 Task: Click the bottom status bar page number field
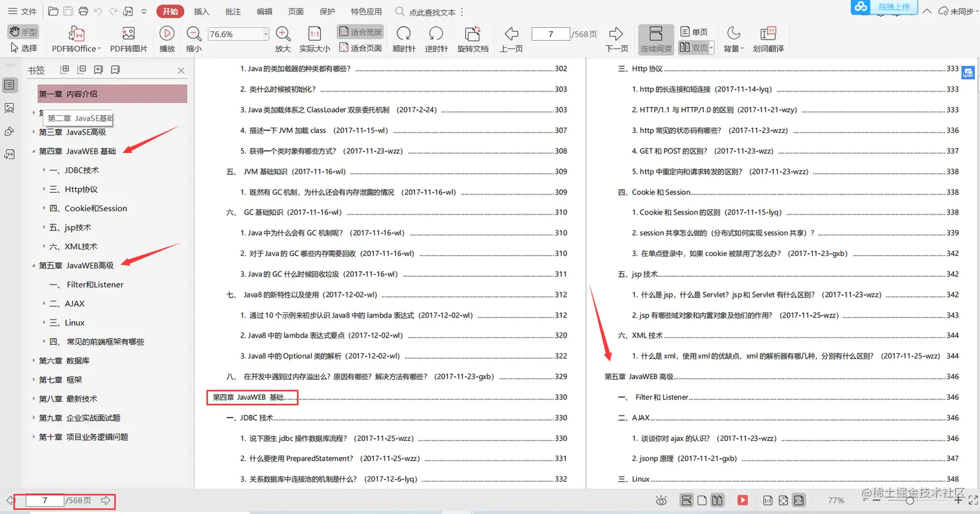45,500
